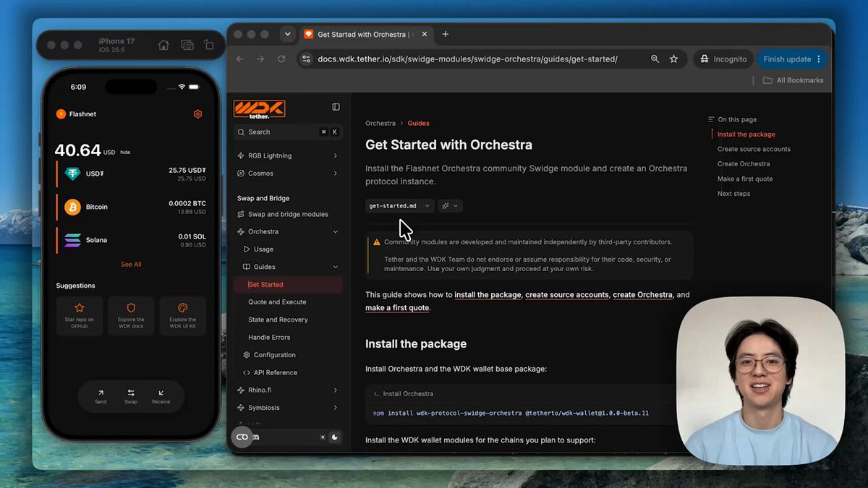The height and width of the screenshot is (488, 868).
Task: Collapse the Orchestra section chevron
Action: click(x=336, y=232)
